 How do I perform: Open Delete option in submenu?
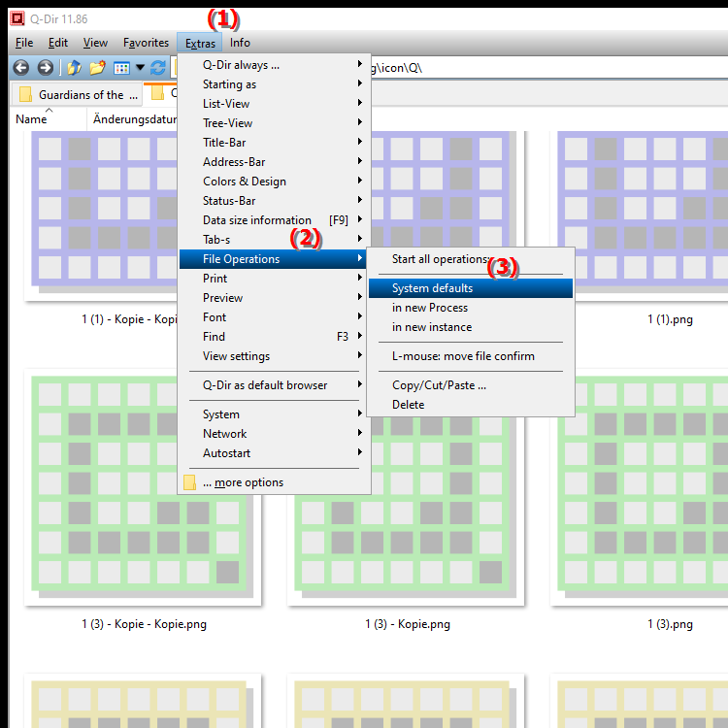click(x=471, y=405)
